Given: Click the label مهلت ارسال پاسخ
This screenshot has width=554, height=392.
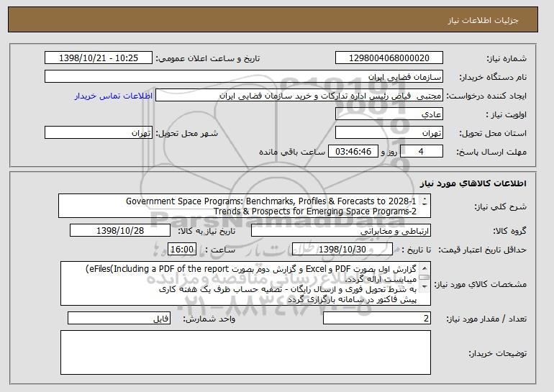Looking at the screenshot, I should (x=491, y=152).
